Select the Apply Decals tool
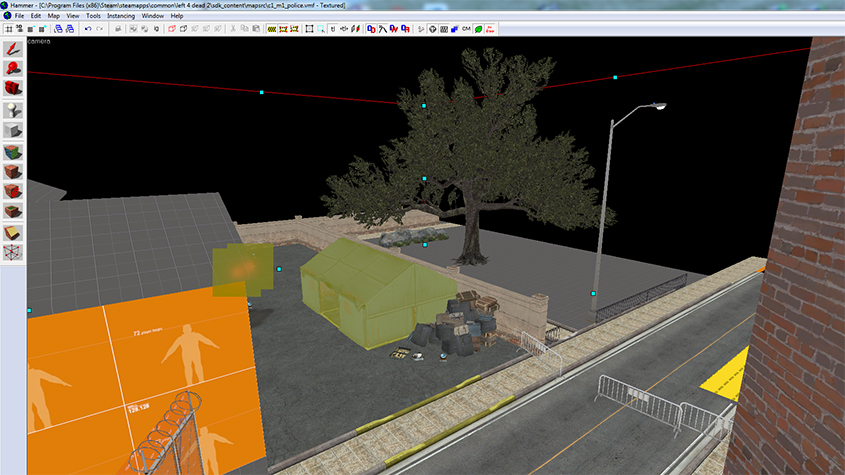Viewport: 845px width, 475px height. 13,191
